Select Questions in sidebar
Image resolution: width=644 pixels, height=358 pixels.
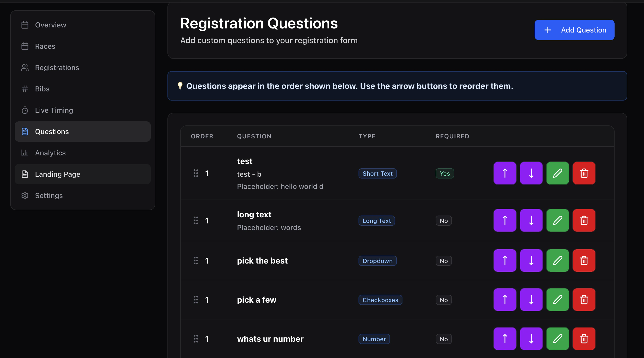coord(83,132)
